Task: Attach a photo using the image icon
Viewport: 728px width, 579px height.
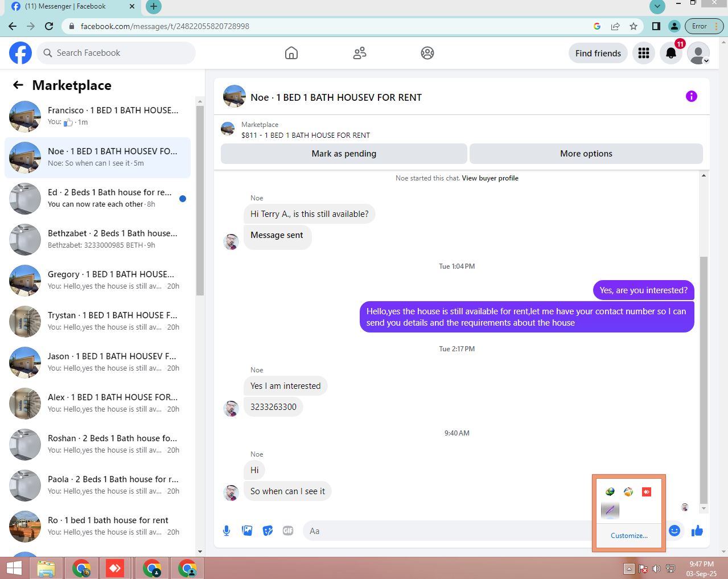Action: [247, 531]
